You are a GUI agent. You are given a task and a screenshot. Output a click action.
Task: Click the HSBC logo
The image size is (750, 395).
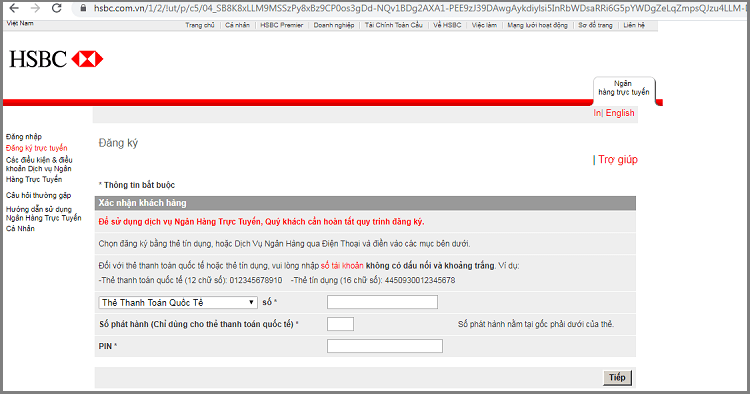[56, 59]
